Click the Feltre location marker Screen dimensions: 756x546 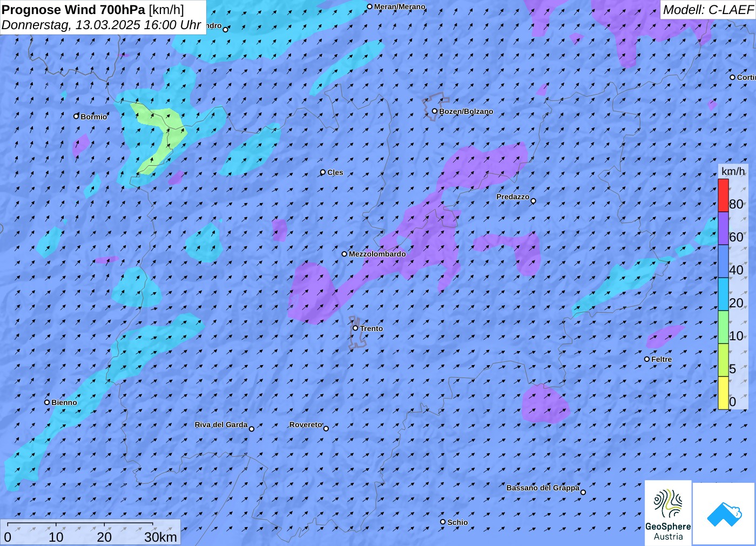(x=647, y=359)
